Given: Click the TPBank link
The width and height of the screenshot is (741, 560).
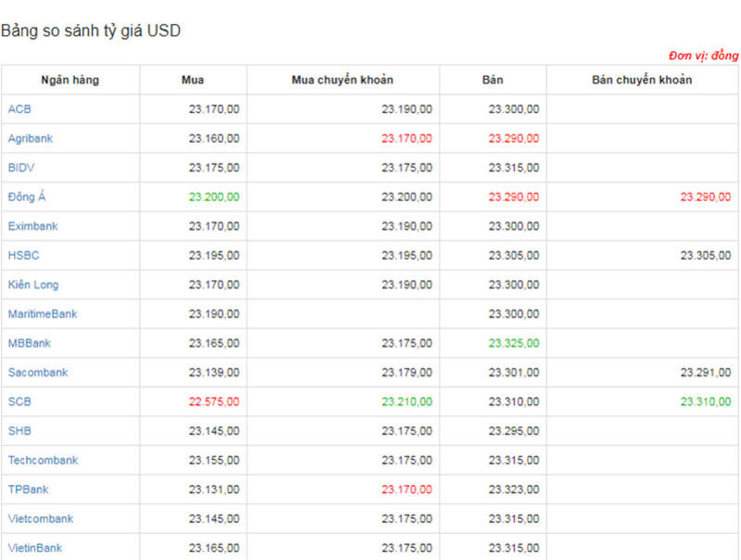Looking at the screenshot, I should tap(28, 490).
